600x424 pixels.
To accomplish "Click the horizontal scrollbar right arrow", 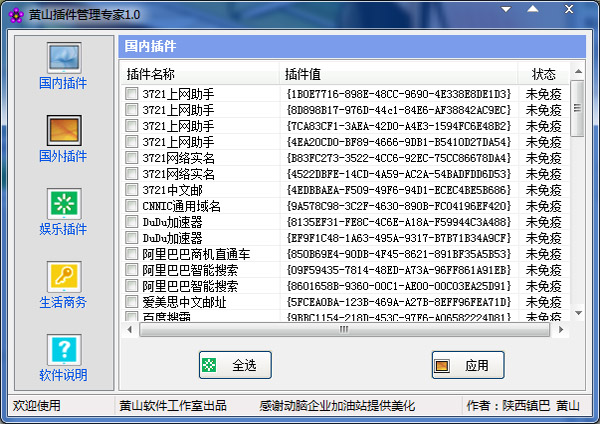I will 561,329.
